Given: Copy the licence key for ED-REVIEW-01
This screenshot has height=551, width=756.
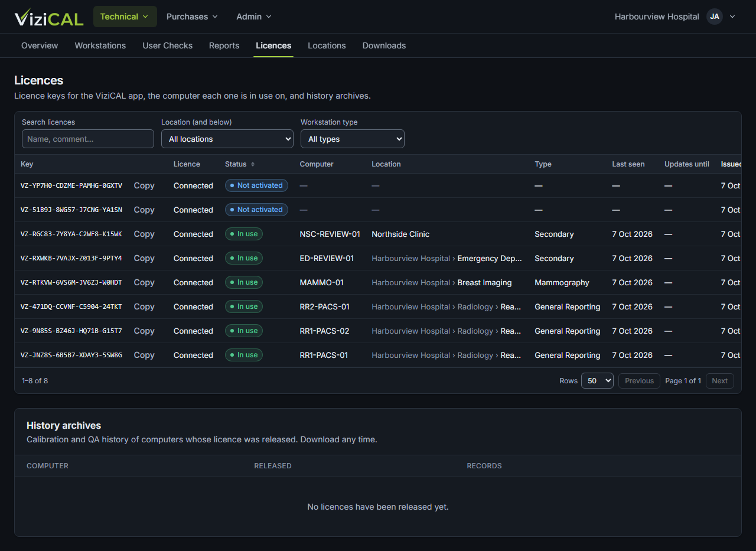Looking at the screenshot, I should pos(144,258).
